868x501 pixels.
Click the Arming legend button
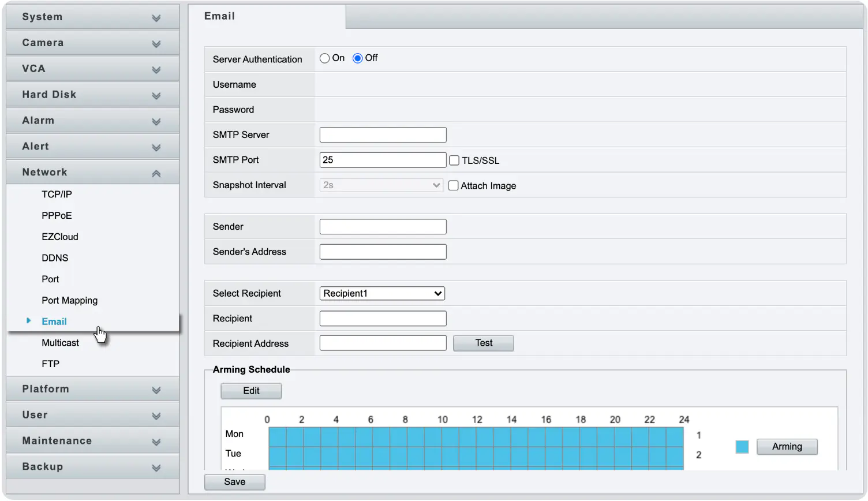click(787, 447)
